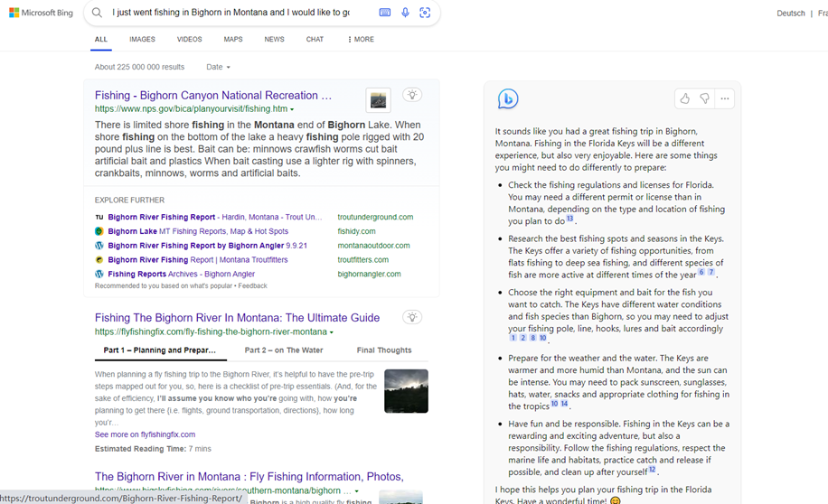Click WordPress favicon beside Bighorn Angler 9.9.21 link
This screenshot has width=828, height=504.
(99, 246)
